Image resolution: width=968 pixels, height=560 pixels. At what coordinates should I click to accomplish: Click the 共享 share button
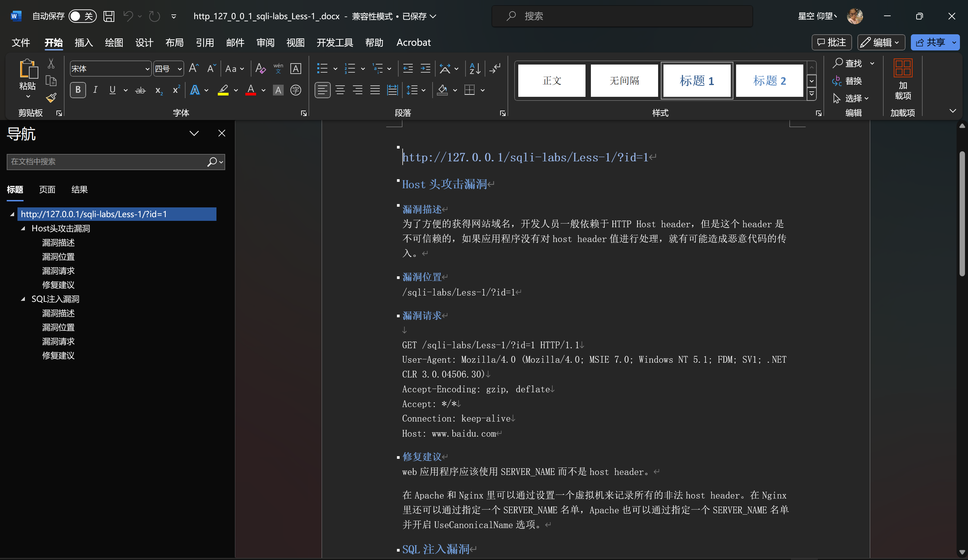pos(931,43)
